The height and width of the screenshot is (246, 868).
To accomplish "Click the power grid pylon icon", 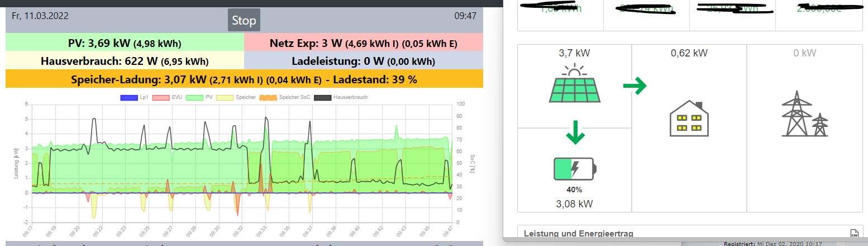I will click(804, 114).
